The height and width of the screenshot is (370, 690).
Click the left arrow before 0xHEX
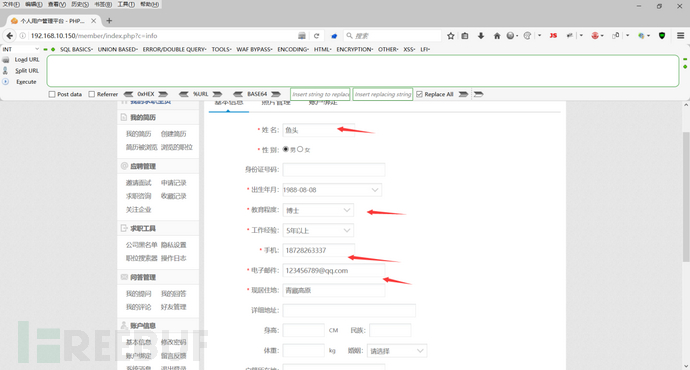coord(128,94)
